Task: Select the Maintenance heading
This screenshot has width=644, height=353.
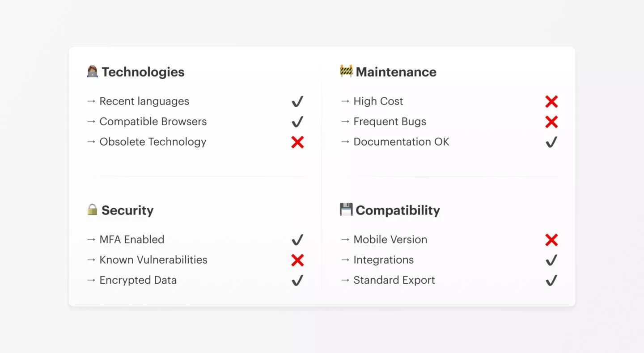Action: click(x=396, y=72)
